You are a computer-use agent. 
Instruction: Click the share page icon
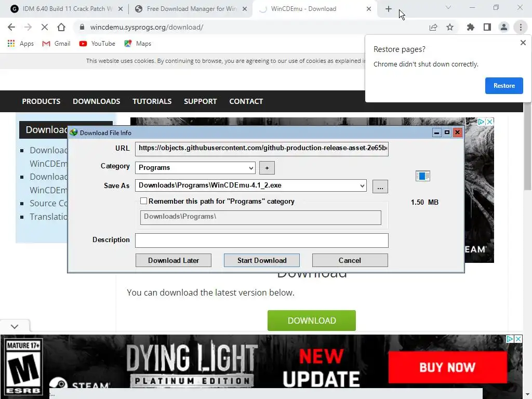[x=433, y=27]
